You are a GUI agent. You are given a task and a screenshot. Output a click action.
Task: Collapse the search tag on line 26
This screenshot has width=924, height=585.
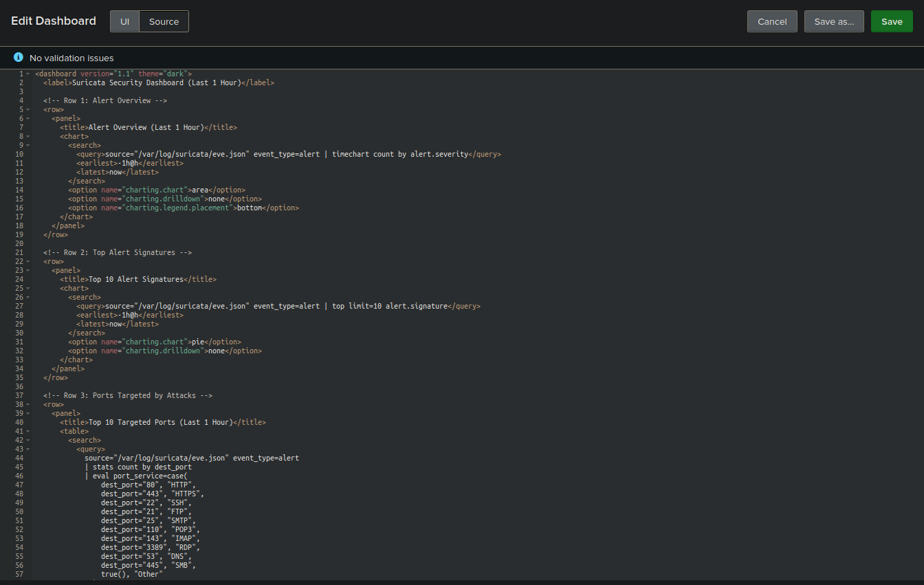point(27,297)
